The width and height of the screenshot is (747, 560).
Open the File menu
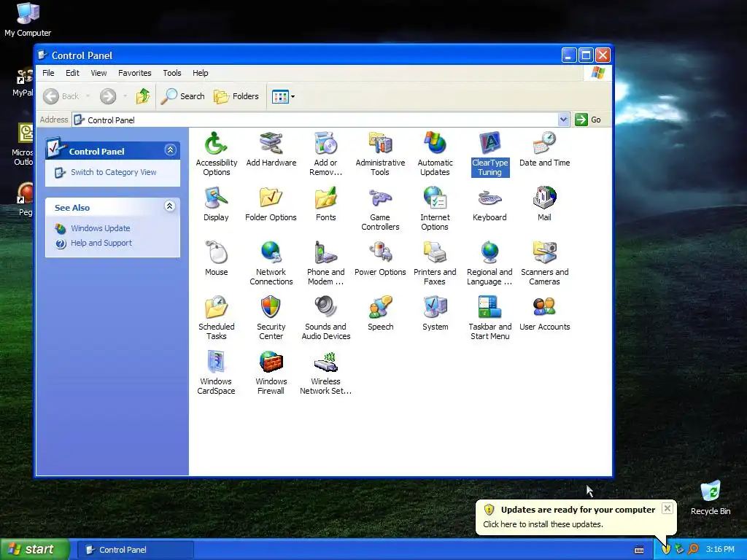coord(48,73)
